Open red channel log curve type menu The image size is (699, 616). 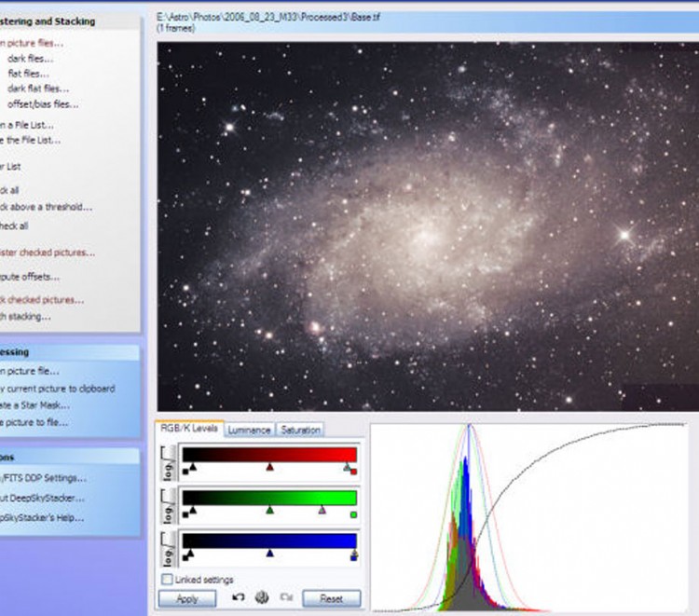[168, 462]
